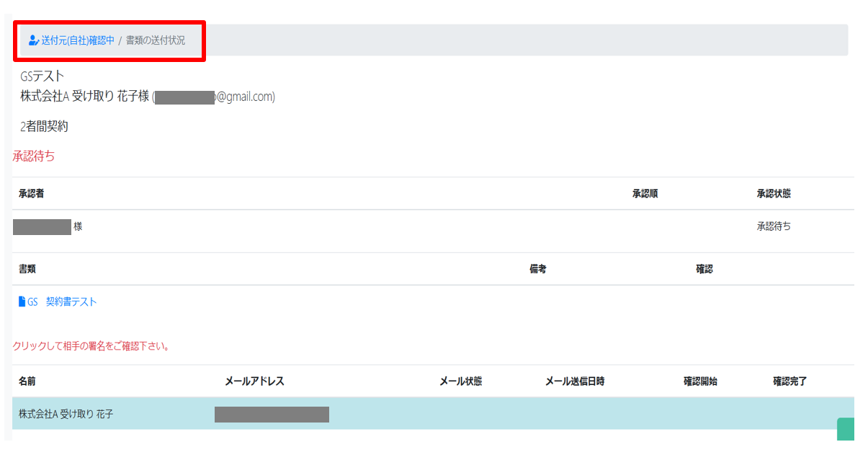The image size is (868, 460).
Task: Click the 承認順 column header
Action: tap(645, 194)
